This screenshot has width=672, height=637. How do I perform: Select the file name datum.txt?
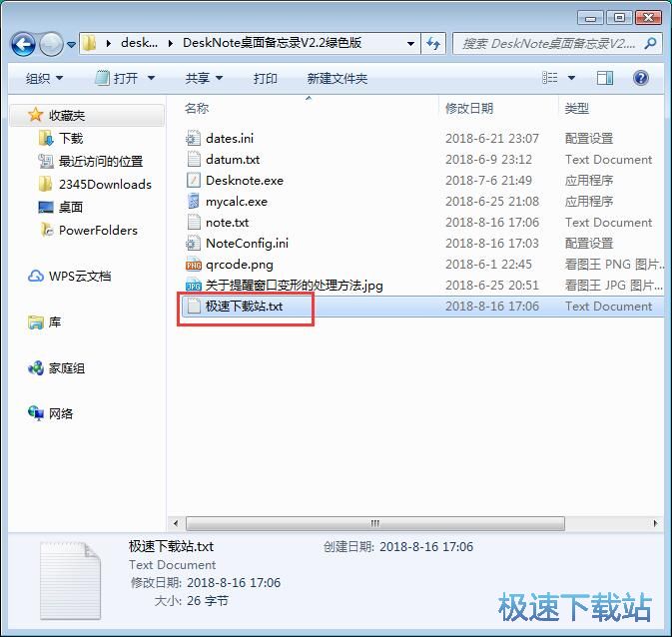coord(233,159)
